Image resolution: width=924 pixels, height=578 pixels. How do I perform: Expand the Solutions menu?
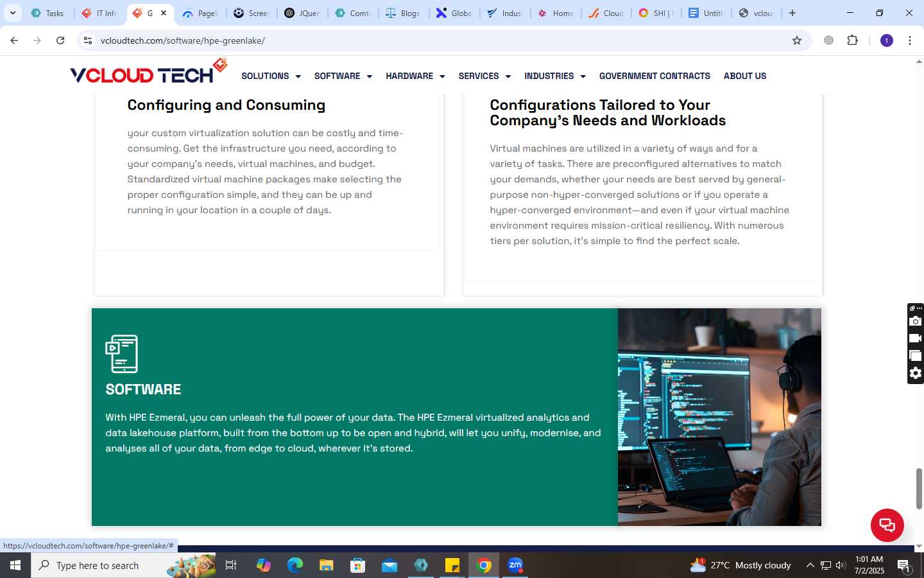coord(271,76)
